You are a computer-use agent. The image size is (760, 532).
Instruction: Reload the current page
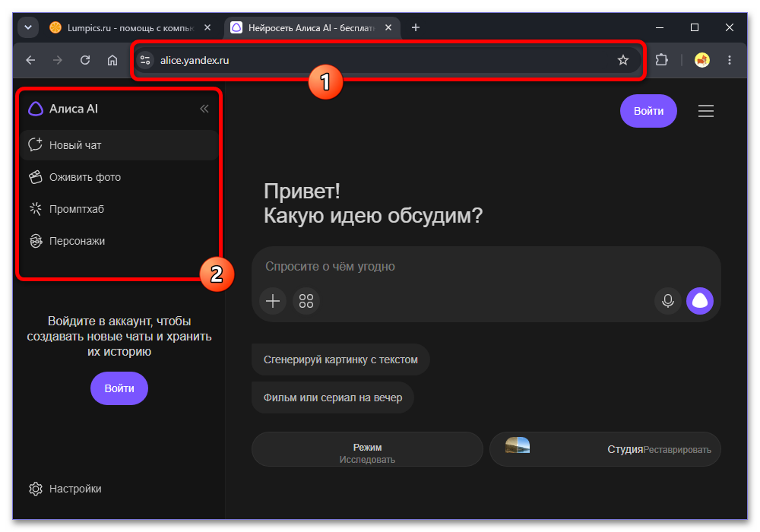[x=85, y=60]
